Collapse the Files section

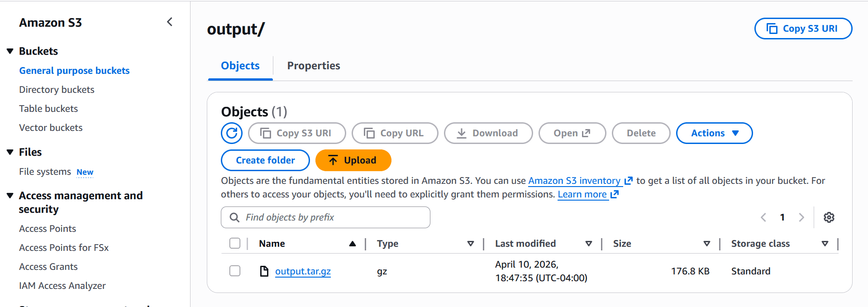[10, 152]
